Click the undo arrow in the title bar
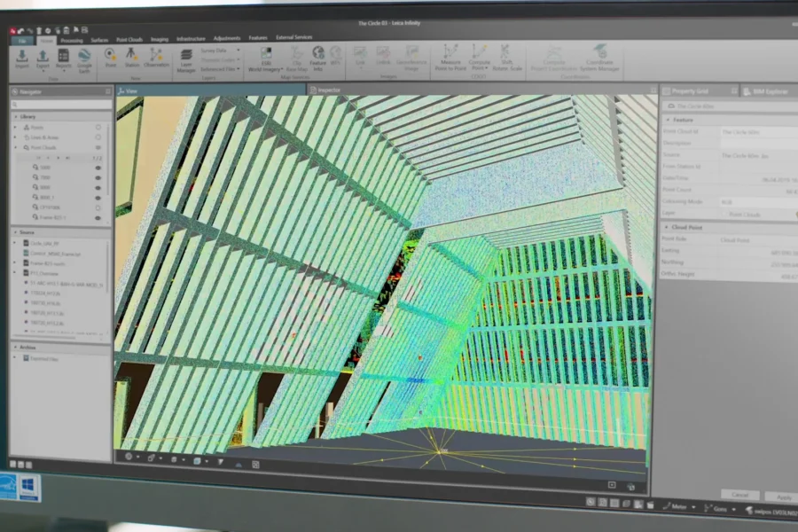 pyautogui.click(x=21, y=31)
